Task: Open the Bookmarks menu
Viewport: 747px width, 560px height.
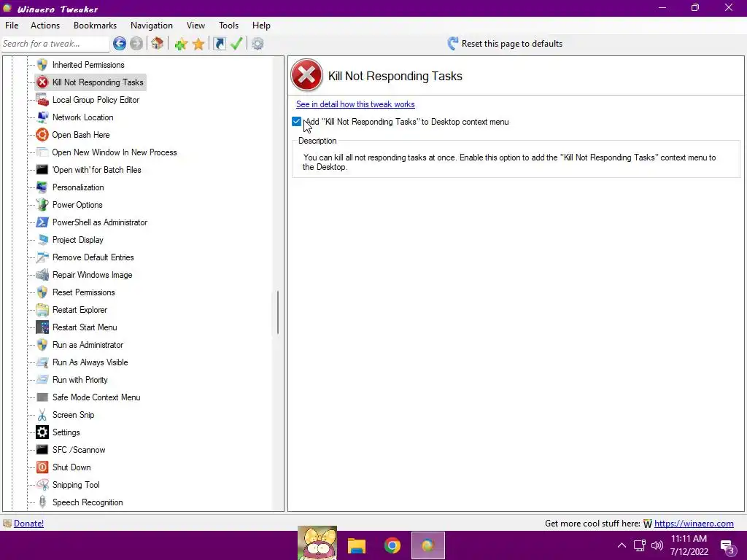Action: point(96,26)
